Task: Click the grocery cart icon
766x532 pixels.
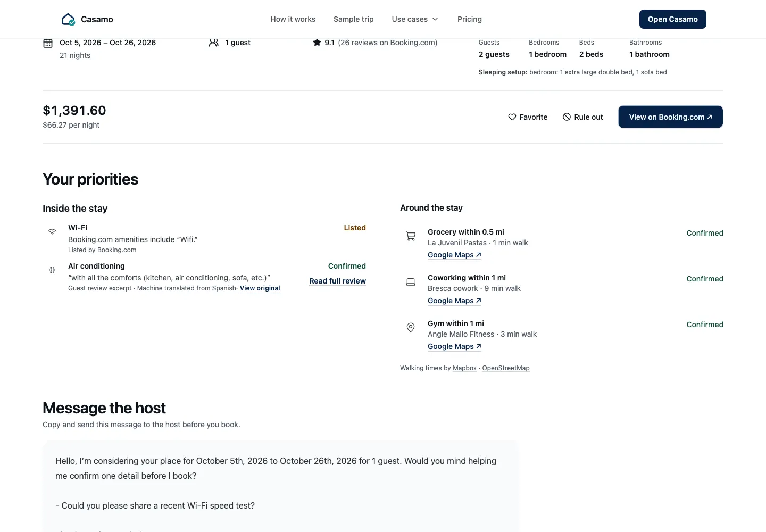Action: (411, 236)
